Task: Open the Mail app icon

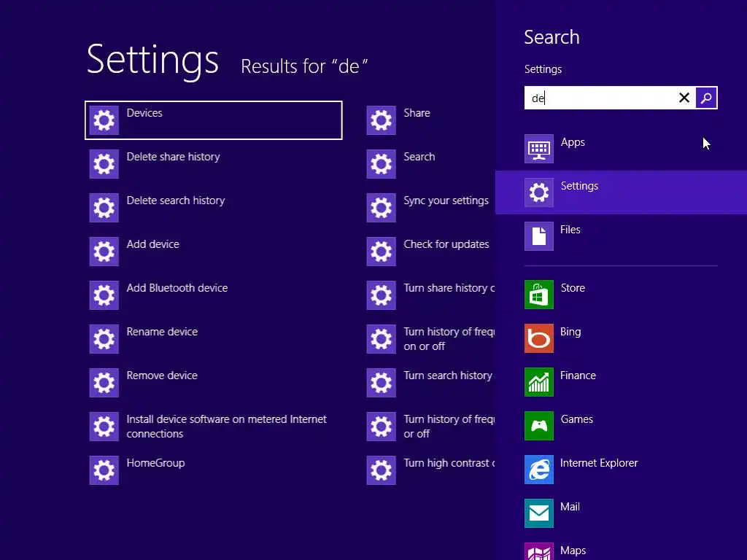Action: pos(539,513)
